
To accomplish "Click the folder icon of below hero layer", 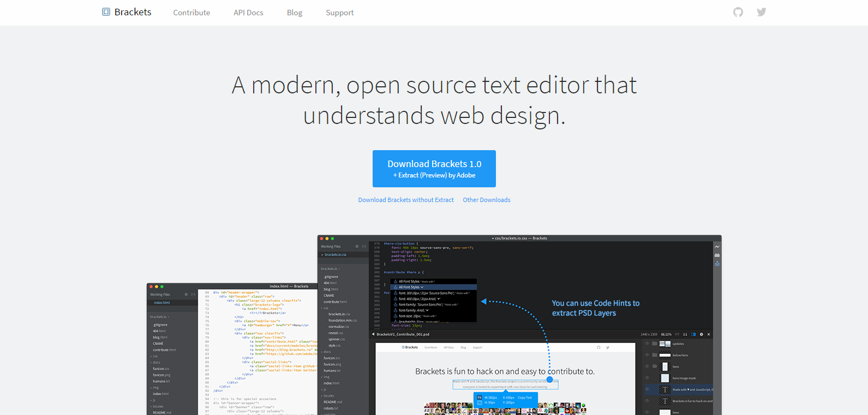I will (655, 355).
